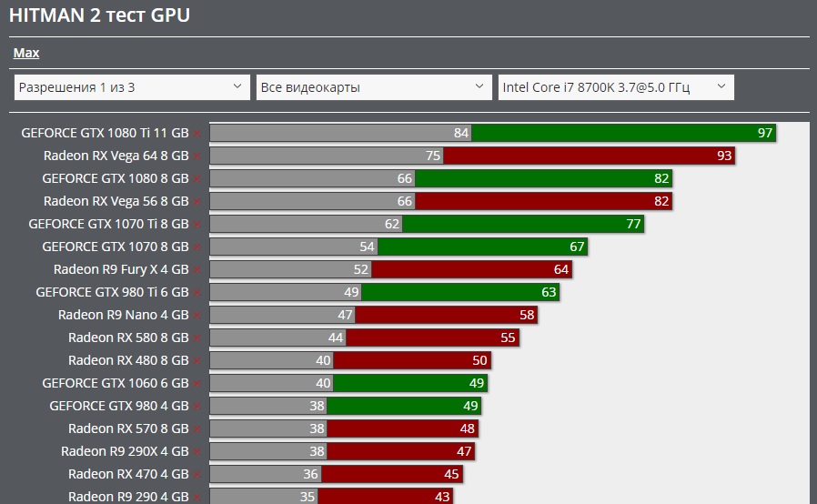
Task: Remove Radeon R9 290 4 GB with red x
Action: tap(197, 498)
